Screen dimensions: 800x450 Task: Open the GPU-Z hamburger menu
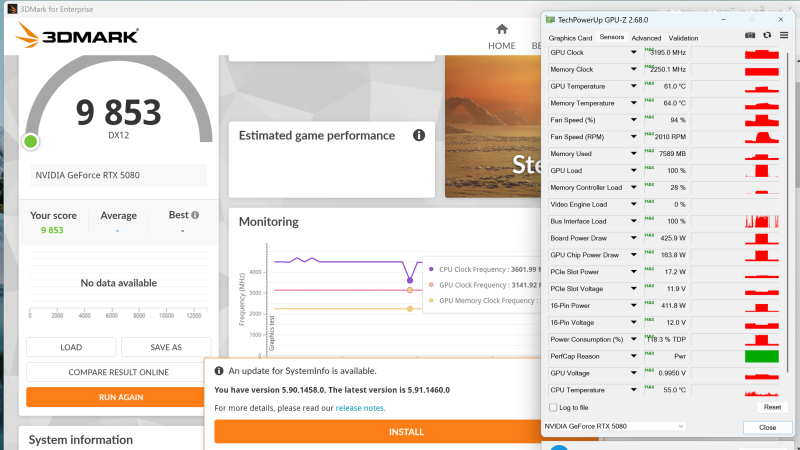[x=784, y=35]
